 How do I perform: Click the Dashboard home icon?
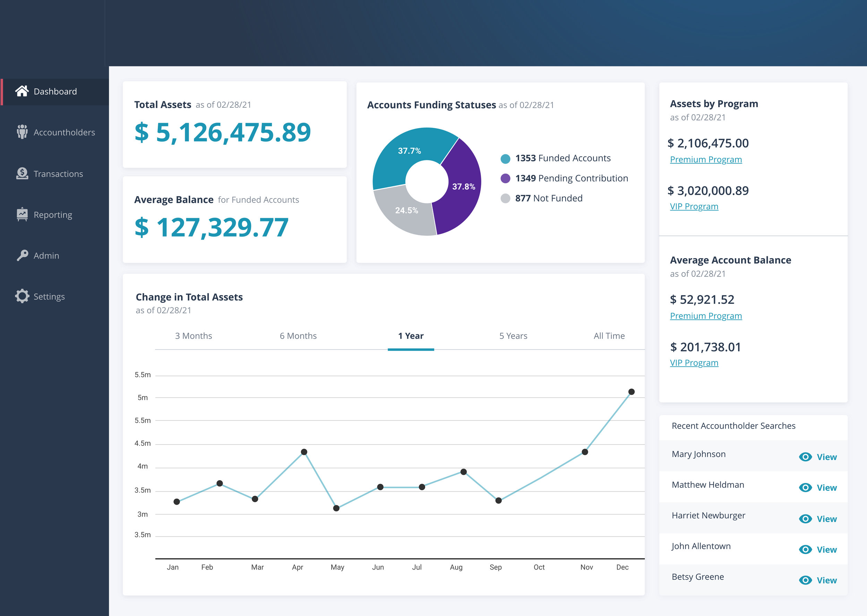(22, 91)
